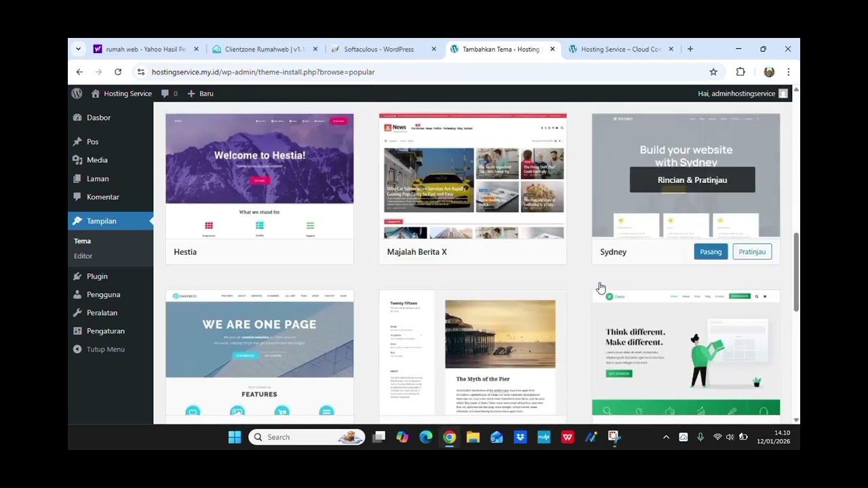Click the Peralatan wrench icon

tap(77, 312)
